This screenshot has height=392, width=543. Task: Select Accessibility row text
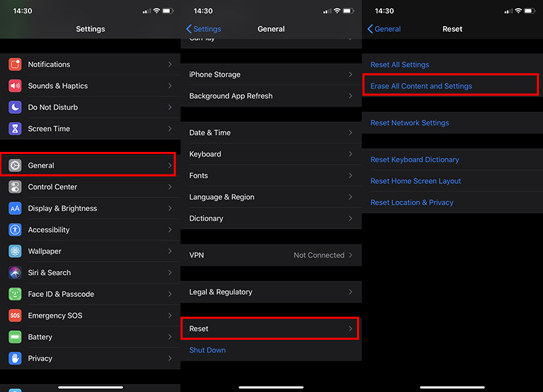click(48, 230)
